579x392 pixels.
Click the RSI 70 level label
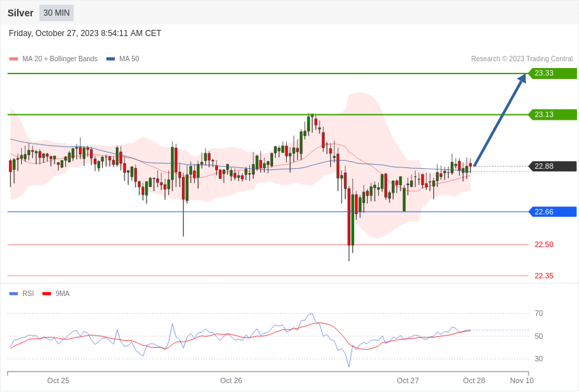539,314
